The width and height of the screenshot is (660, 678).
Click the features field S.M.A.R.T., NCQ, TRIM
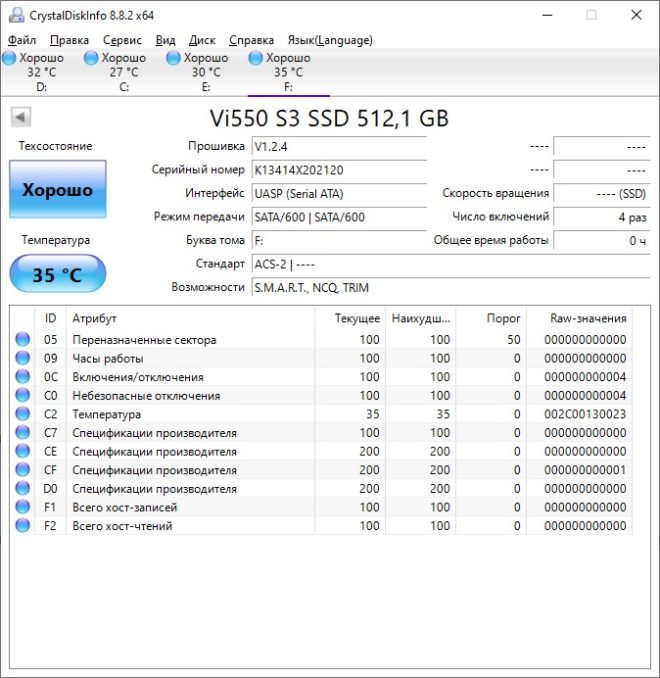[451, 287]
